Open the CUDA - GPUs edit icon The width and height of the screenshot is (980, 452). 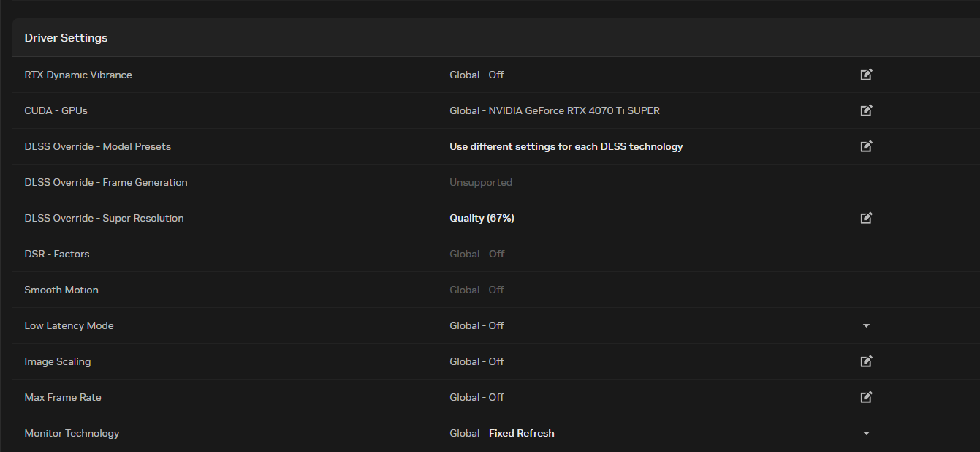(x=866, y=110)
